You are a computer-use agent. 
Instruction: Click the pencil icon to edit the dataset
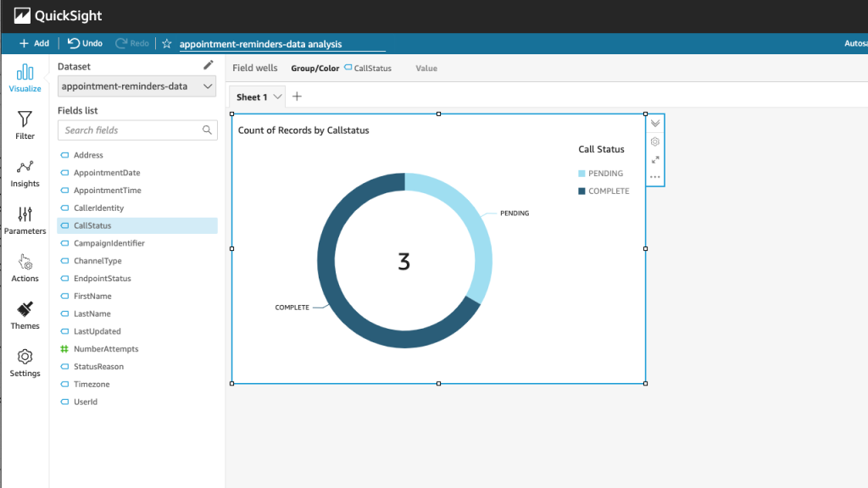pyautogui.click(x=208, y=64)
